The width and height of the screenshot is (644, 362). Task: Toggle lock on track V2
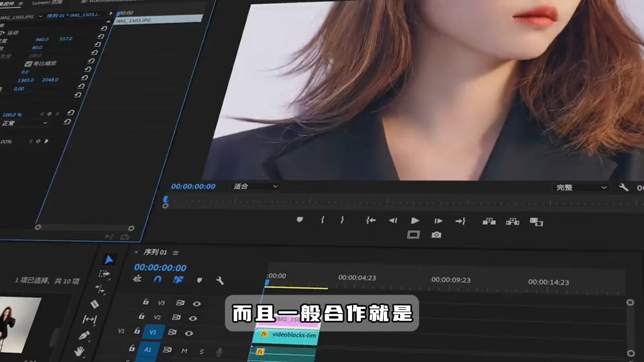[141, 317]
